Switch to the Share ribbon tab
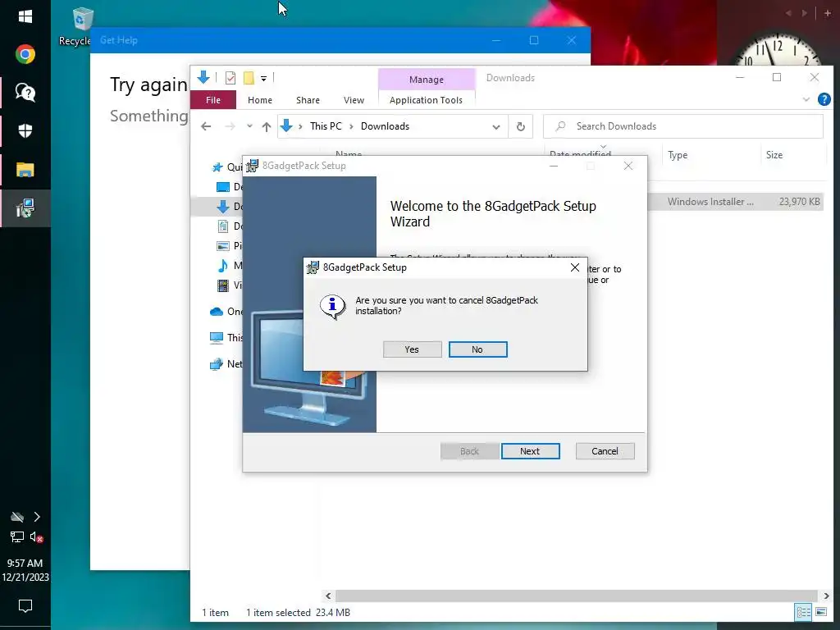840x630 pixels. click(x=308, y=100)
